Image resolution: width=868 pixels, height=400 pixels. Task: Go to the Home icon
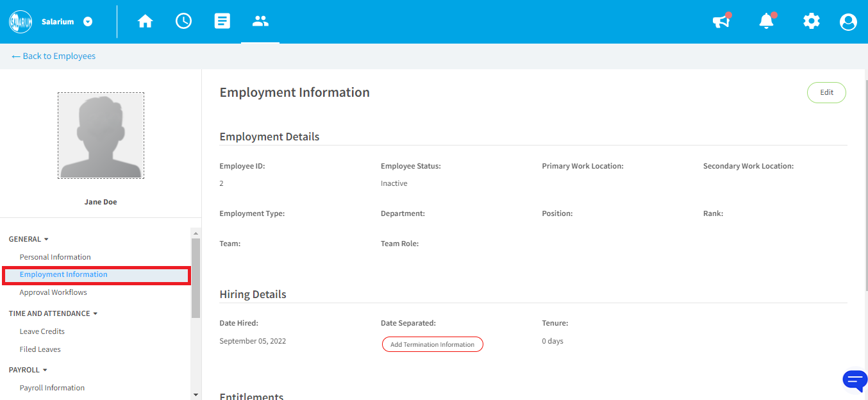tap(146, 22)
